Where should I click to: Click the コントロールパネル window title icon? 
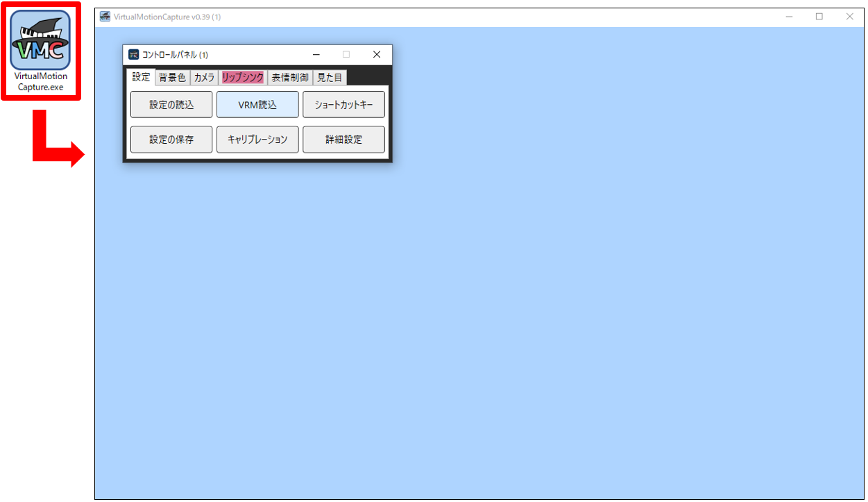[x=134, y=55]
